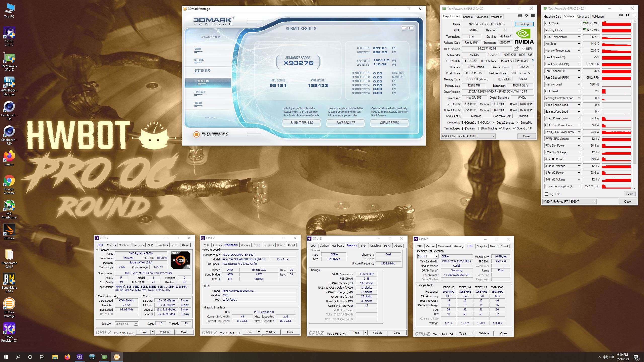Open Task View on the taskbar
The width and height of the screenshot is (644, 362).
click(x=42, y=357)
